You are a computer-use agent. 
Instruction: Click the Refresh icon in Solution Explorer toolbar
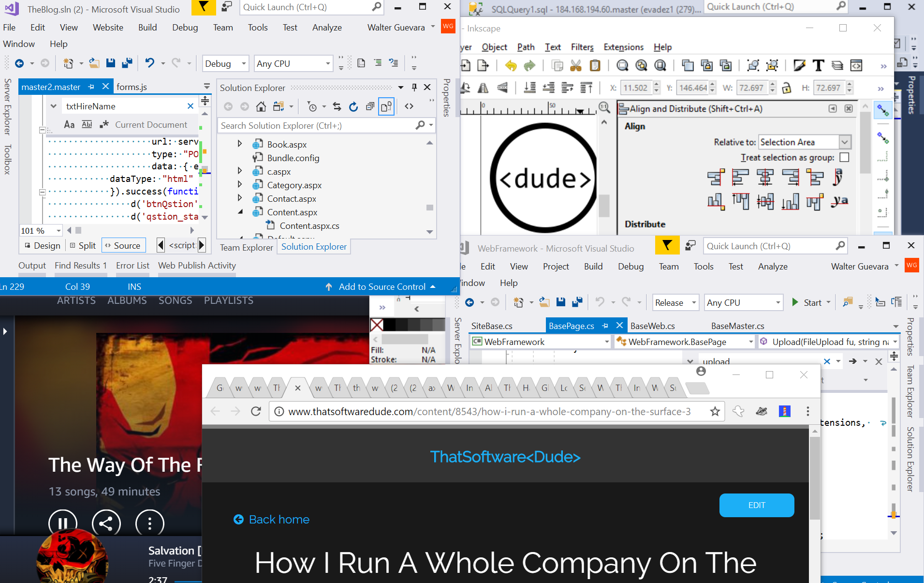coord(353,106)
